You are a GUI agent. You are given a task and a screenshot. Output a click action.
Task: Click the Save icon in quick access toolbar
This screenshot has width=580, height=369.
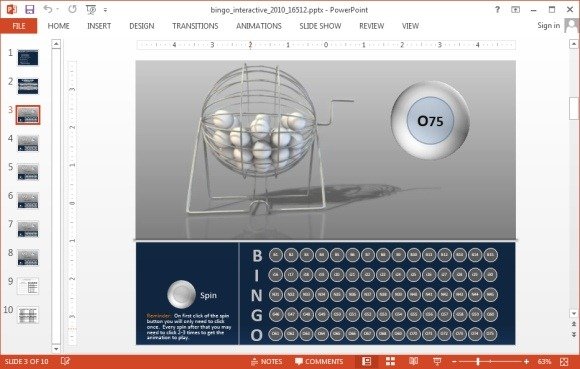point(30,9)
